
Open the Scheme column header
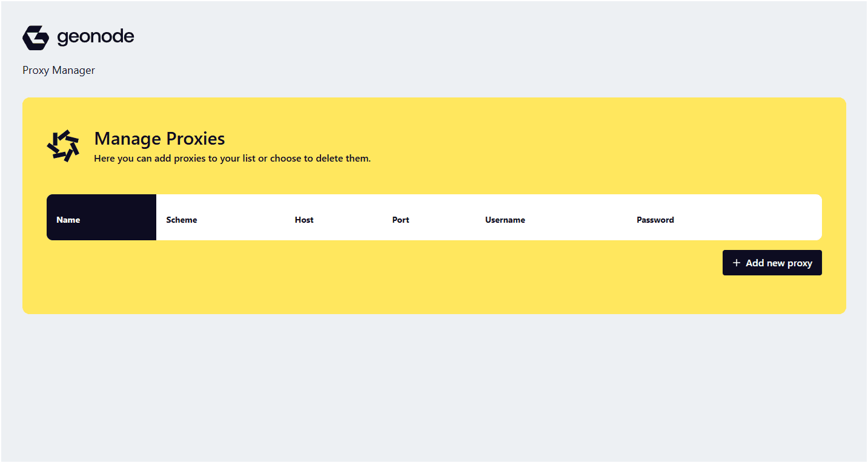(x=181, y=220)
